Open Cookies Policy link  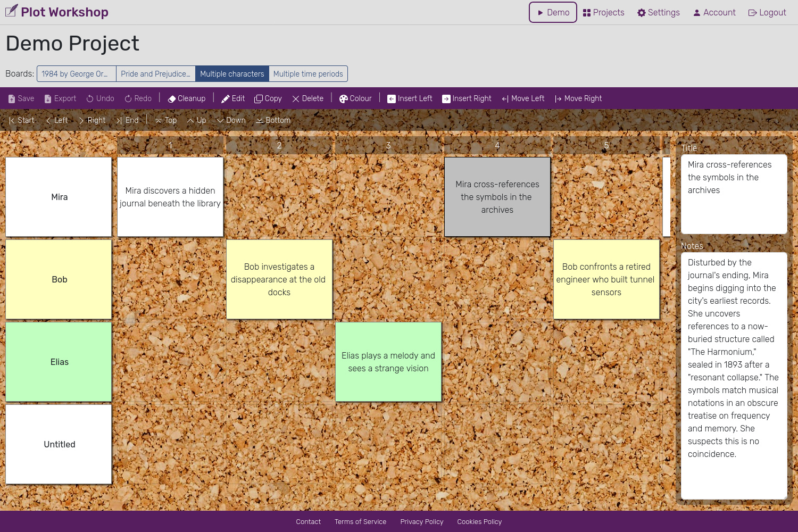479,522
